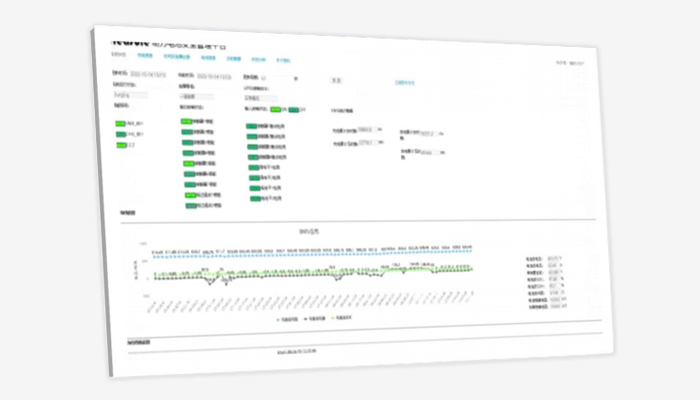Toggle the OFF switch in the status row

293,110
